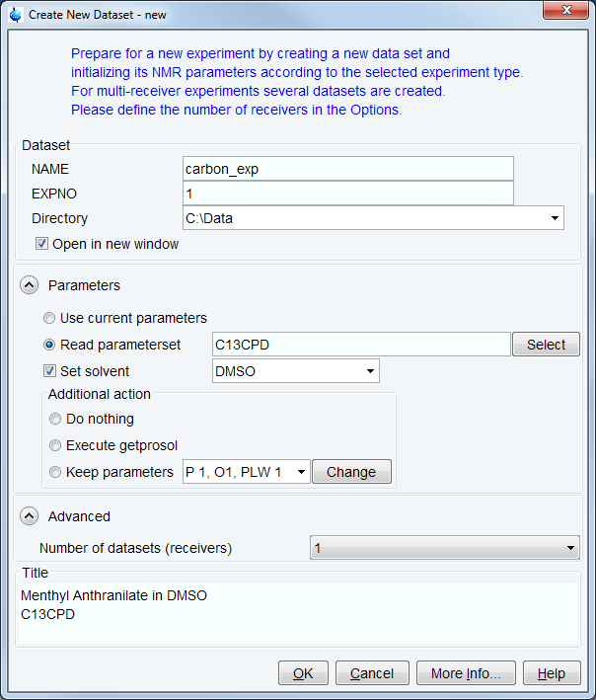Open the DMSO solvent dropdown
Viewport: 596px width, 700px height.
[x=370, y=371]
